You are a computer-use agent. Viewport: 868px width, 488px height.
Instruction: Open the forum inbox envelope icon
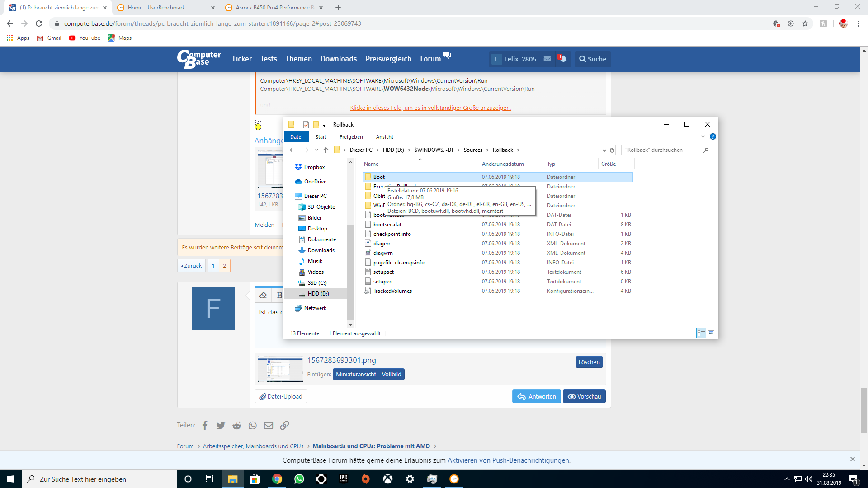(x=547, y=59)
